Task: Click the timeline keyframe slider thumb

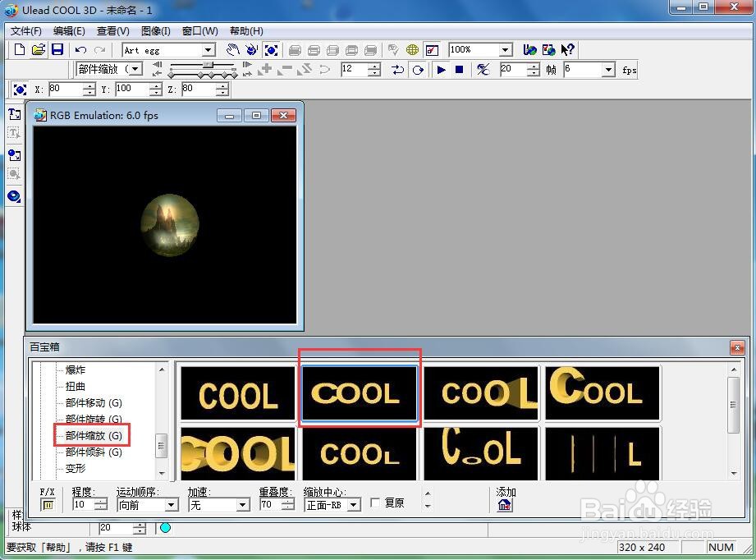Action: coord(208,64)
